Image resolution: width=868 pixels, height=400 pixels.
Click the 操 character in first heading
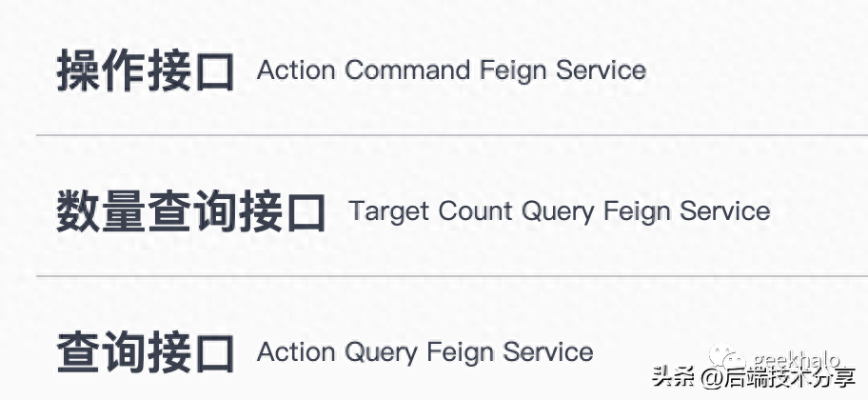[x=78, y=70]
